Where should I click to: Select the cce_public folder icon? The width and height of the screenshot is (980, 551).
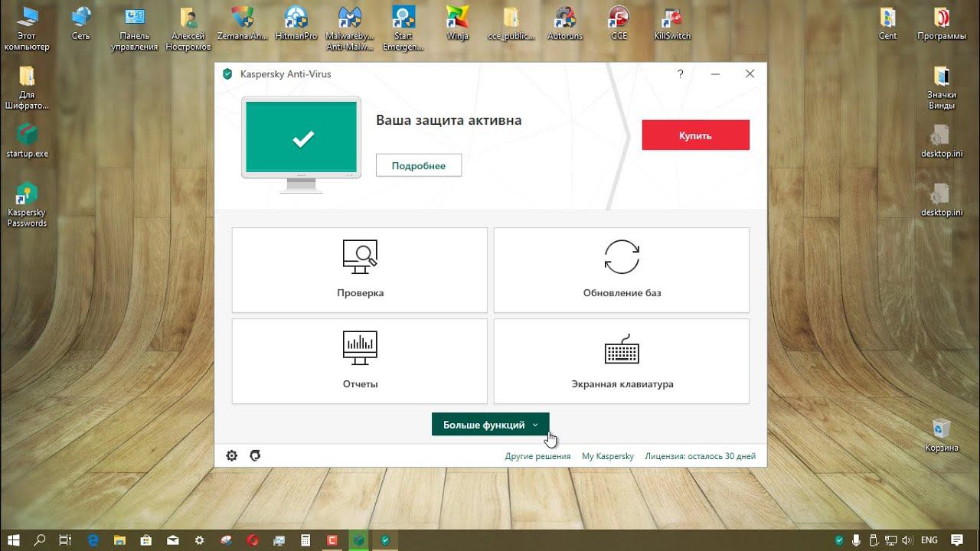(x=511, y=24)
